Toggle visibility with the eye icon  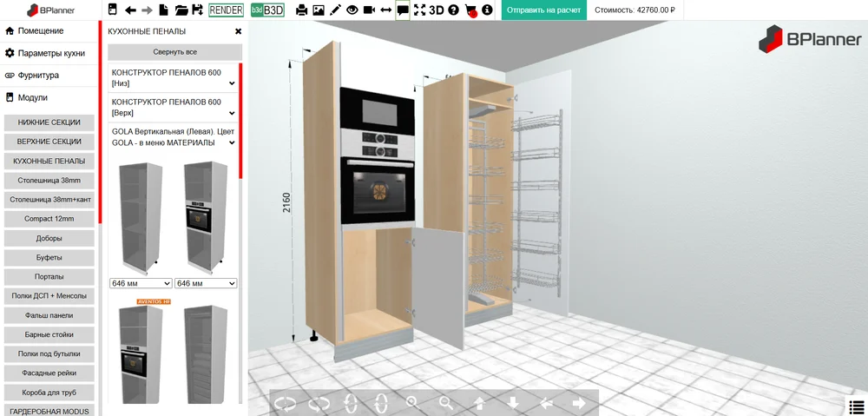click(352, 10)
